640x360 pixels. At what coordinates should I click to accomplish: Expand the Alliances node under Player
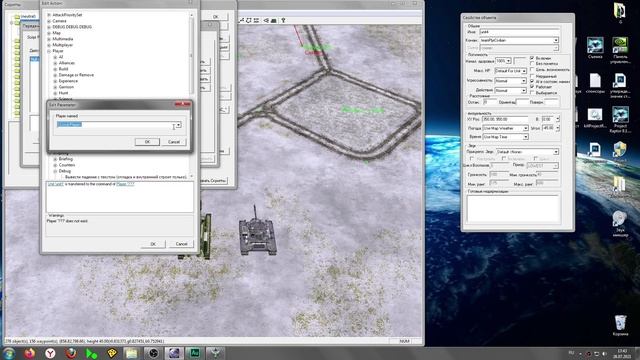55,63
